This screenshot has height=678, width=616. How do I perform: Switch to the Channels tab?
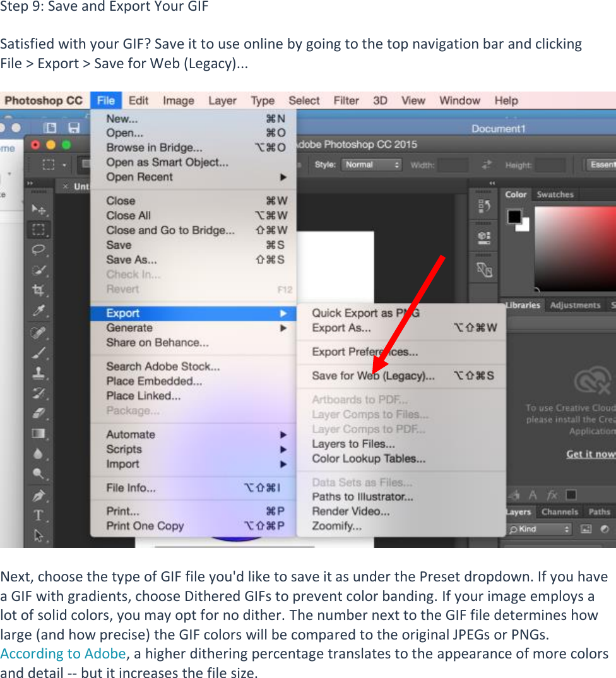(560, 511)
